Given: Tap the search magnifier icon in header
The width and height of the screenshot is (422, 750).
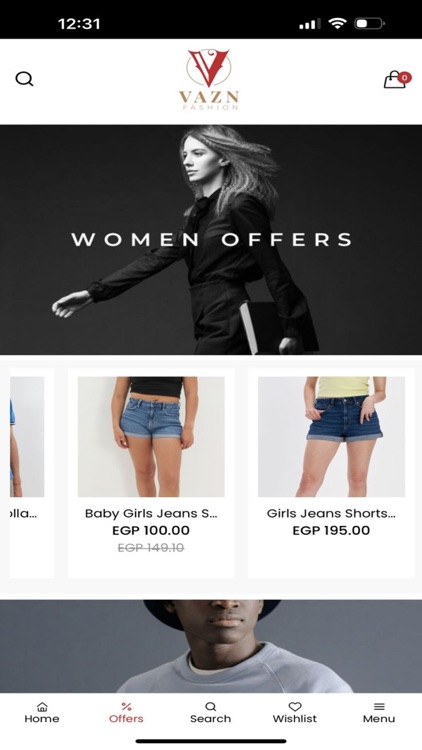Looking at the screenshot, I should pyautogui.click(x=24, y=79).
